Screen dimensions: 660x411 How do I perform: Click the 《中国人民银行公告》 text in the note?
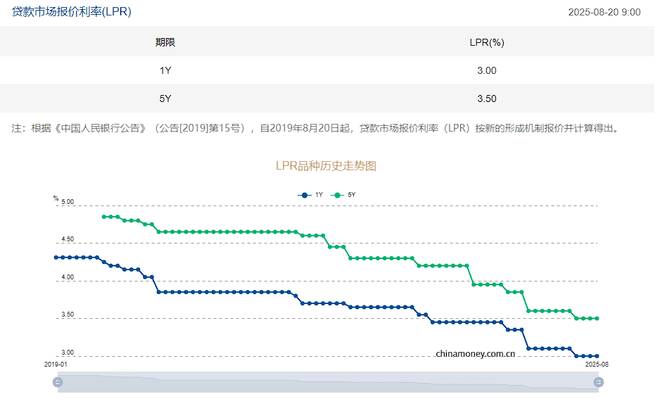coord(102,128)
